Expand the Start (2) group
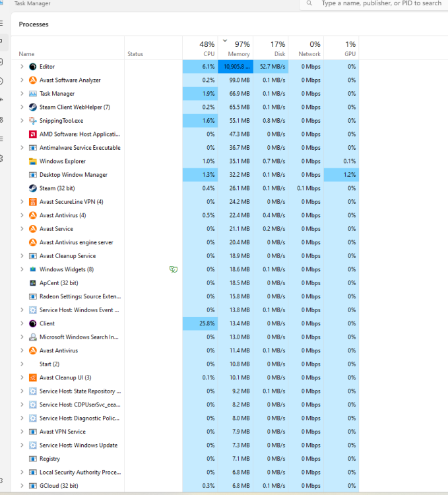 tap(22, 364)
